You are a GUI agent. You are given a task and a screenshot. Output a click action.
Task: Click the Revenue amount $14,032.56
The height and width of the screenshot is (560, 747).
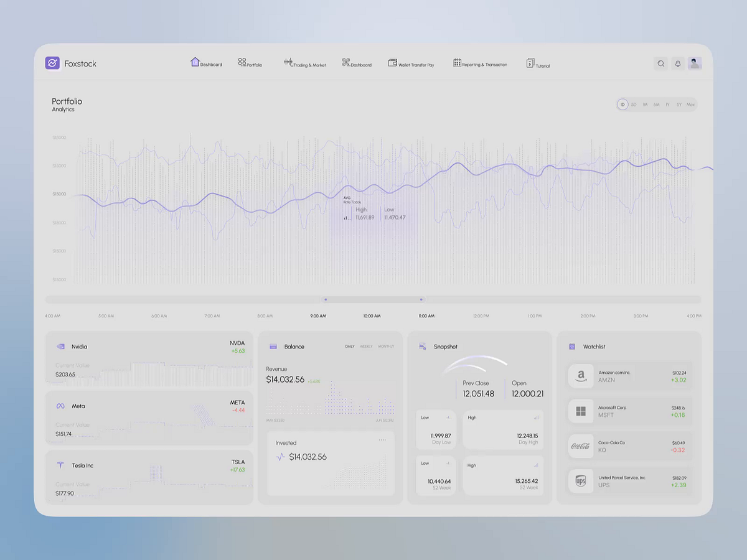pos(285,380)
